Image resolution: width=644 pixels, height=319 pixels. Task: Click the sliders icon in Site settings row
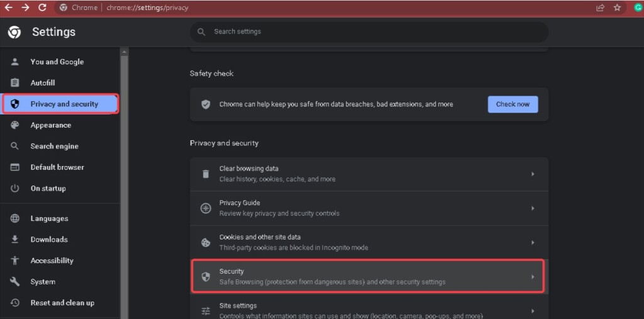[x=206, y=311]
